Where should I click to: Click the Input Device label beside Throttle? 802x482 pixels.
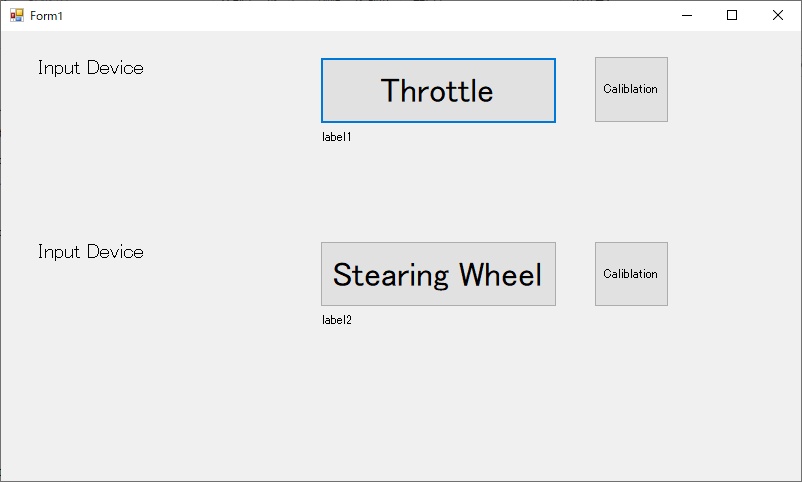[91, 68]
